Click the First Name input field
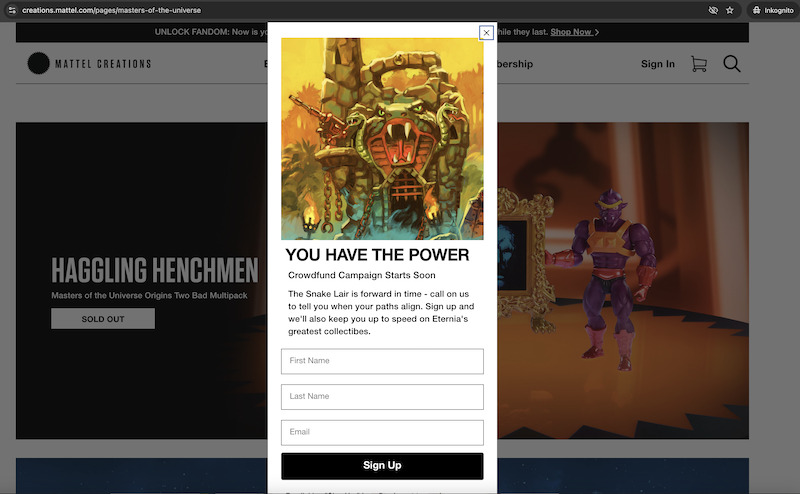 (382, 361)
